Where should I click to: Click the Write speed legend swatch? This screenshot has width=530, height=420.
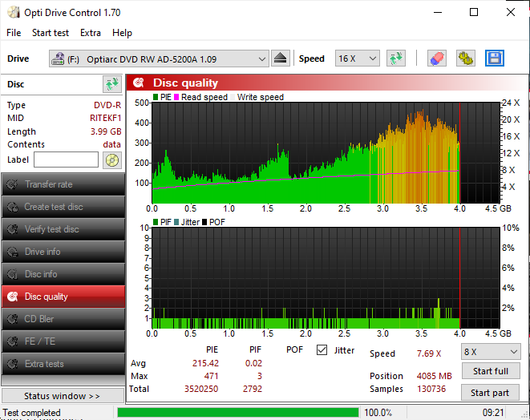click(233, 97)
